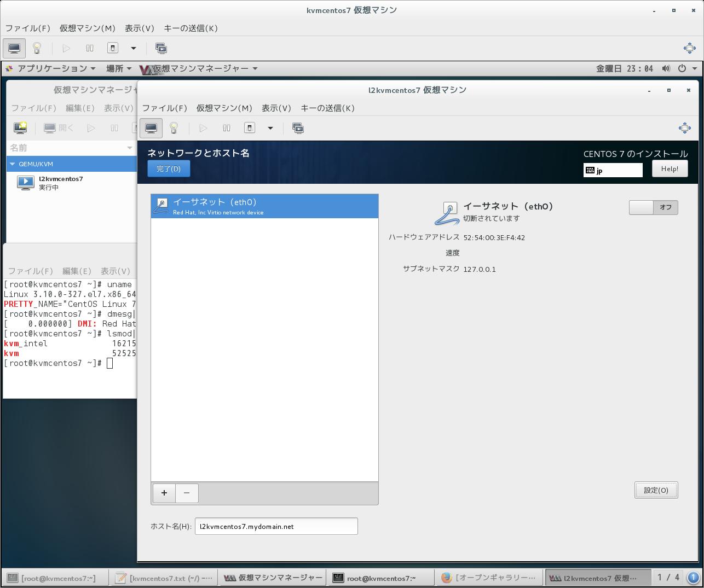This screenshot has height=588, width=704.
Task: Click outer VM snapshots icon
Action: (x=161, y=48)
